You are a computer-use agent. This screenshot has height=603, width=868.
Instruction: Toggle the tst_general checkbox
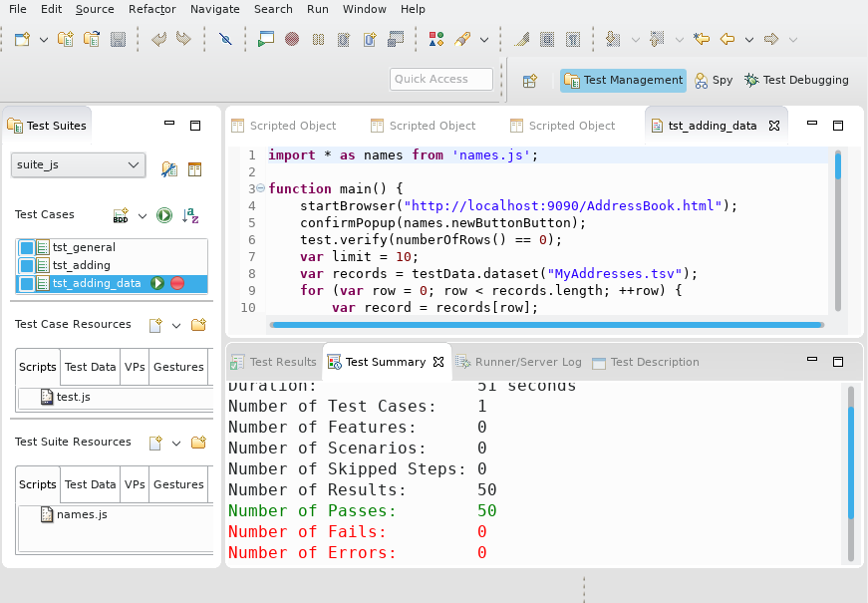[25, 247]
